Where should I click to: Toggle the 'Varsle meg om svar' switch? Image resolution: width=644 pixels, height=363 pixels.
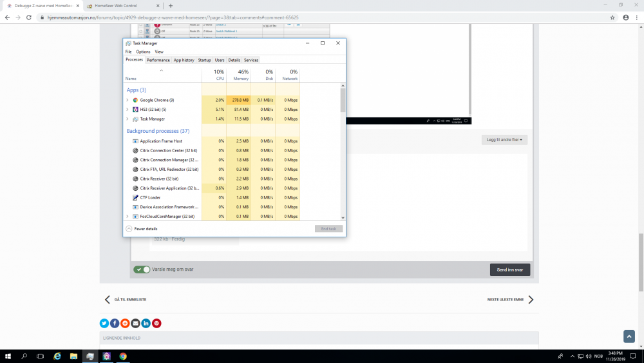[x=142, y=270]
